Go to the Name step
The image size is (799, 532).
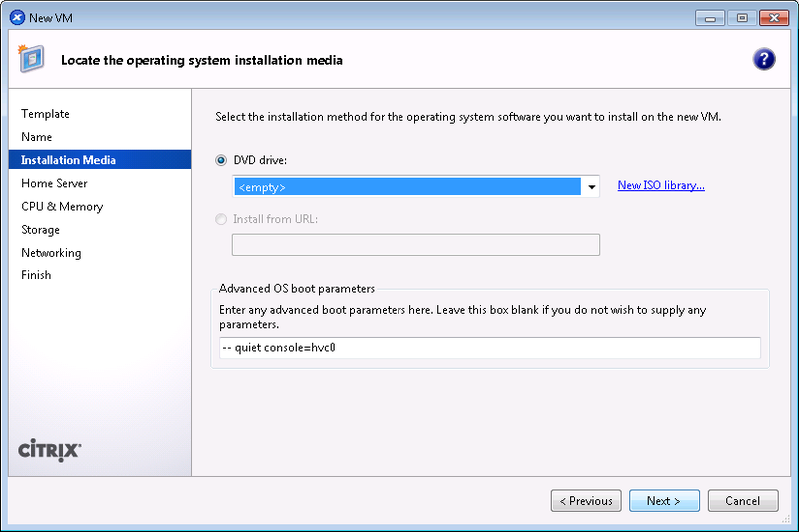tap(37, 137)
